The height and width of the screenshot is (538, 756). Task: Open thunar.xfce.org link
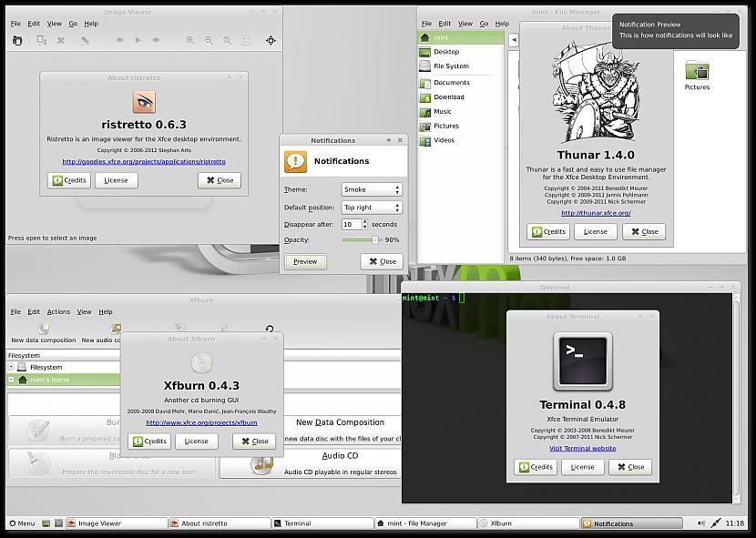(x=596, y=213)
